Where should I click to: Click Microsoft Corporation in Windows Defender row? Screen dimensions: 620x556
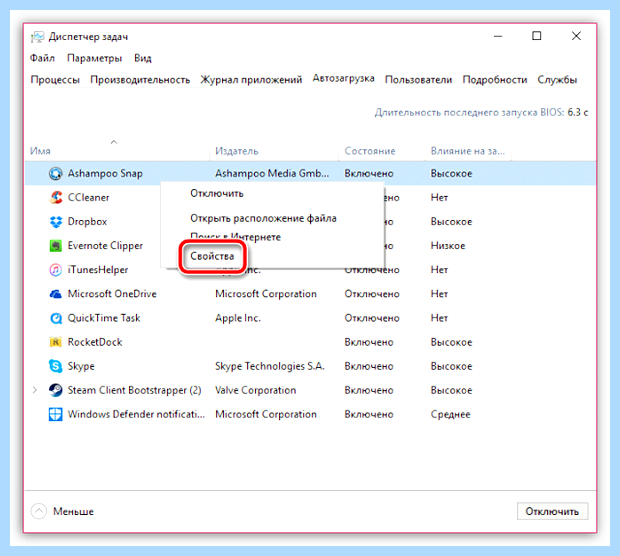pos(266,414)
